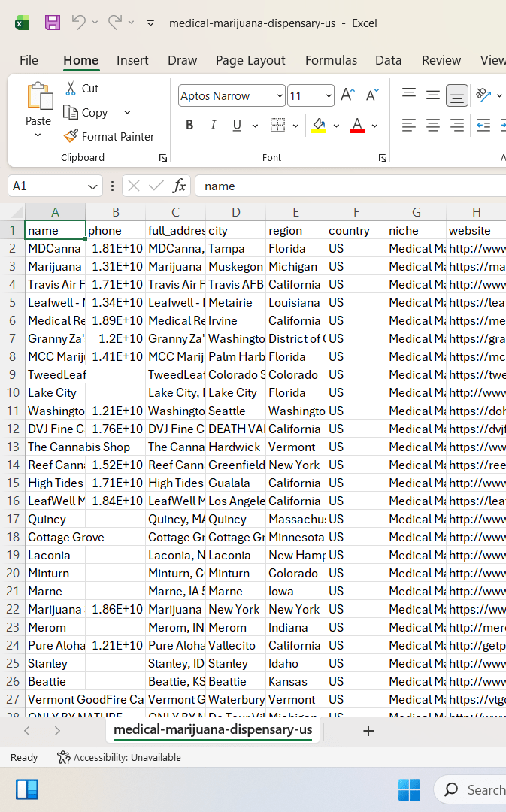The width and height of the screenshot is (506, 812).
Task: Click the Save icon in title bar
Action: (x=53, y=23)
